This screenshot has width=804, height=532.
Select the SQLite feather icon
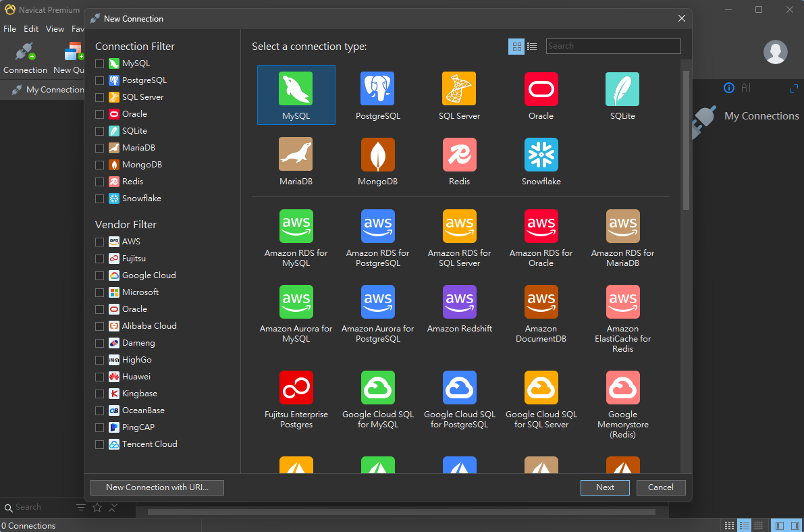point(622,89)
